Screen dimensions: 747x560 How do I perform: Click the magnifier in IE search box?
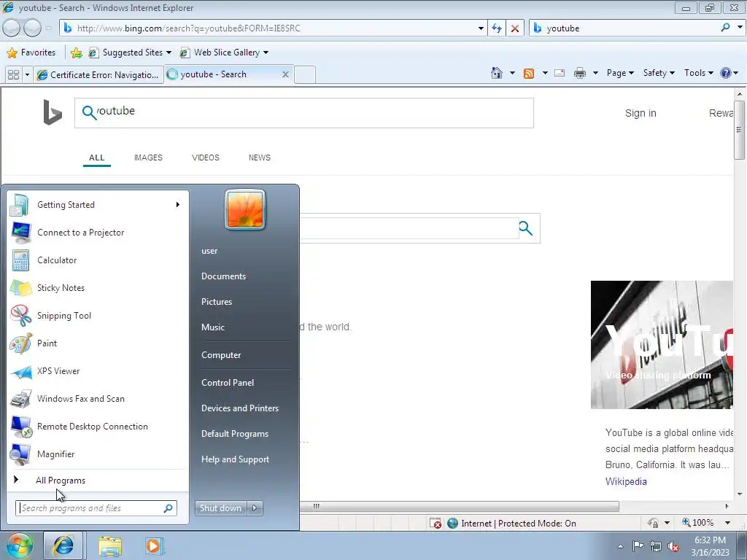[725, 28]
